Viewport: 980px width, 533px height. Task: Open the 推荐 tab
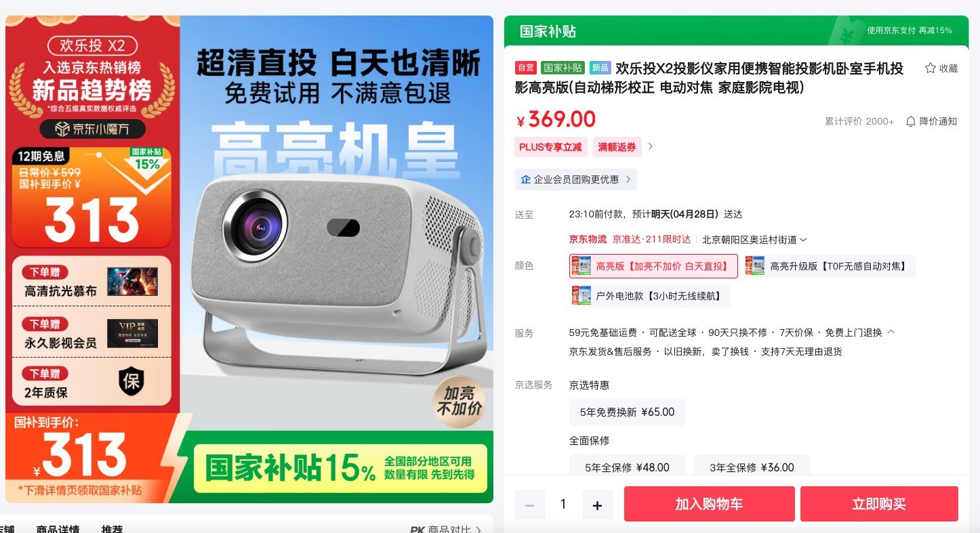click(x=112, y=529)
